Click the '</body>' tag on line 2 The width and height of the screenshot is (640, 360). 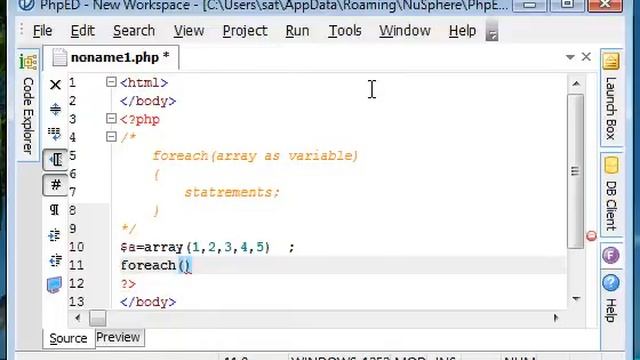(x=148, y=101)
